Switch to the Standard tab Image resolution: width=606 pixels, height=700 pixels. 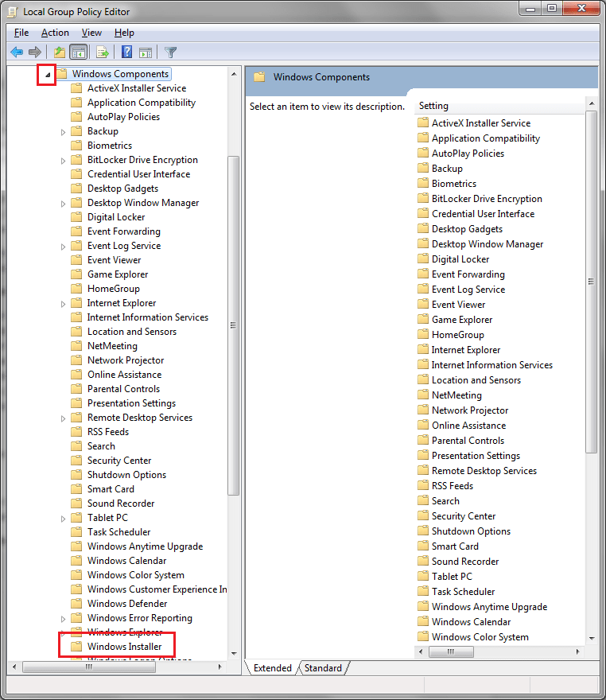coord(323,668)
